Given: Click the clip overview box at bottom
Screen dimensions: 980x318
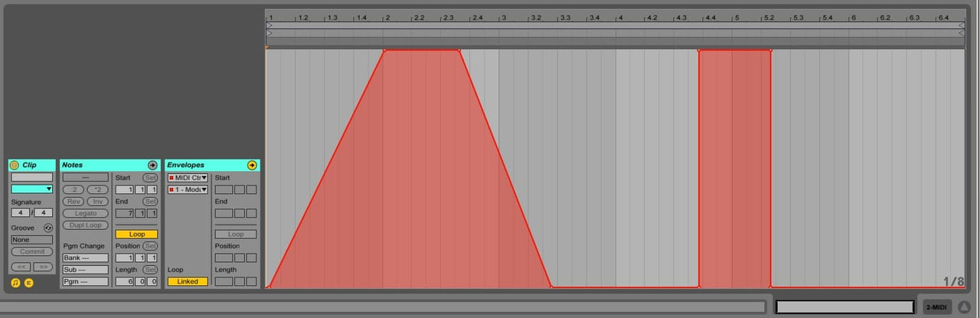Looking at the screenshot, I should [845, 307].
